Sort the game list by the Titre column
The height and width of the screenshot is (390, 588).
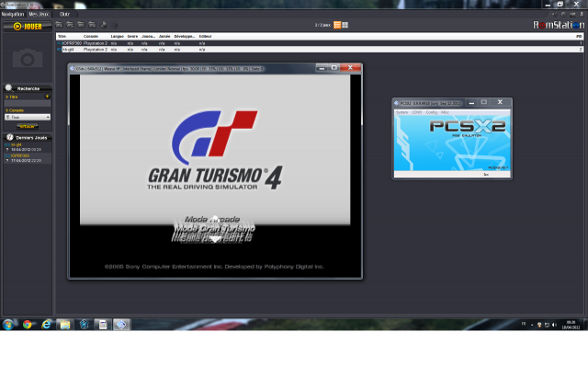62,37
